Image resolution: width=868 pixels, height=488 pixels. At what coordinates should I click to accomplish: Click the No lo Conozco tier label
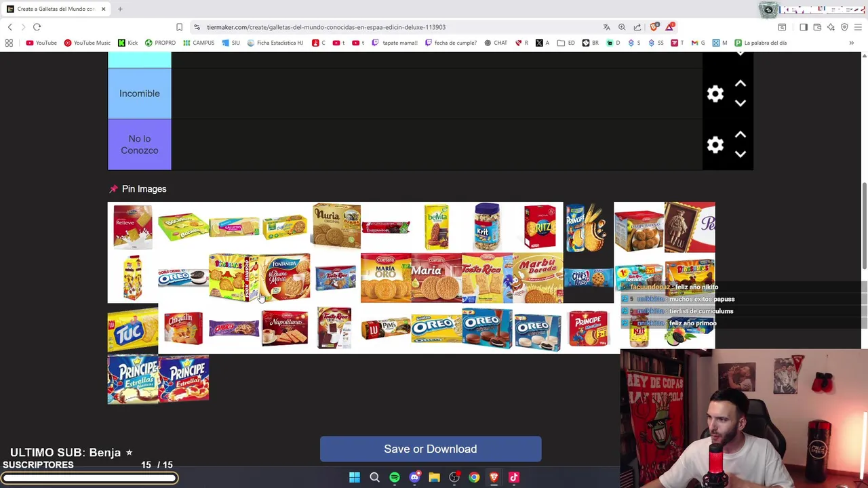pyautogui.click(x=140, y=144)
